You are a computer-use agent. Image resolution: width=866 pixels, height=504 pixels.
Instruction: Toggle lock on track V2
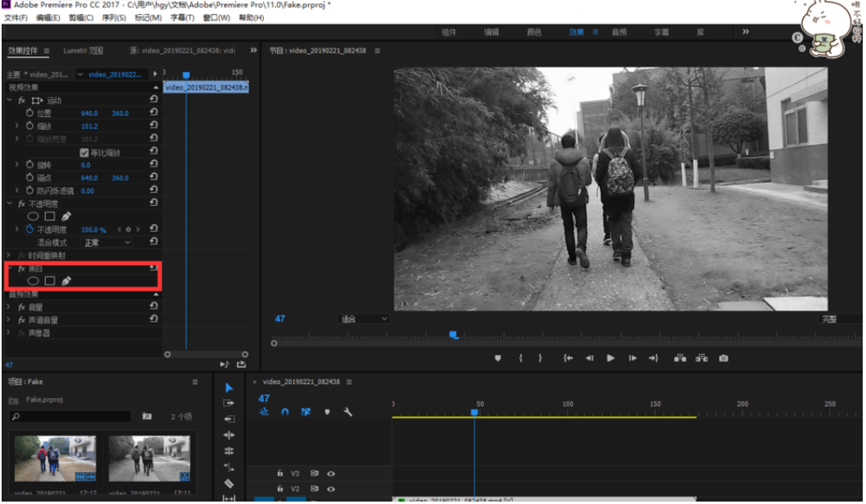click(x=279, y=488)
